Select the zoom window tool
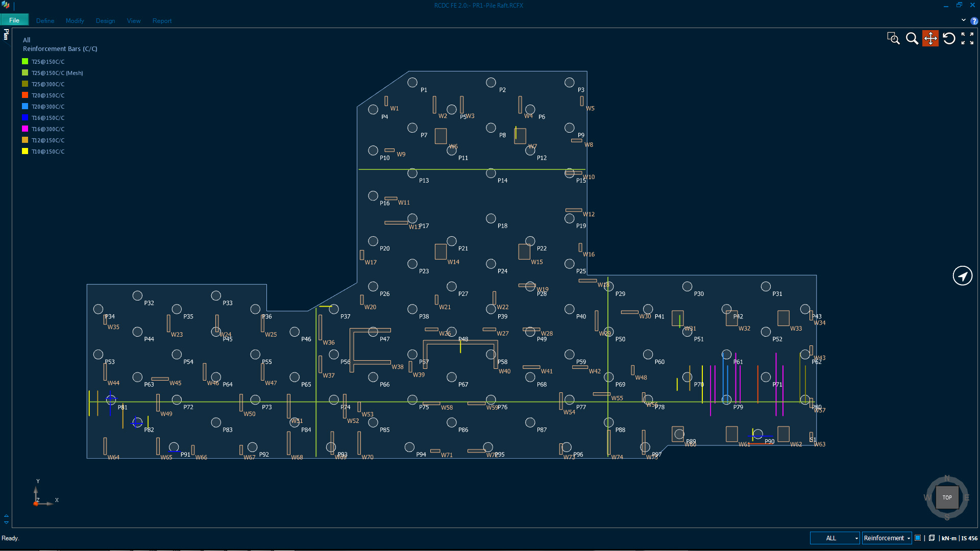980x551 pixels. click(893, 38)
